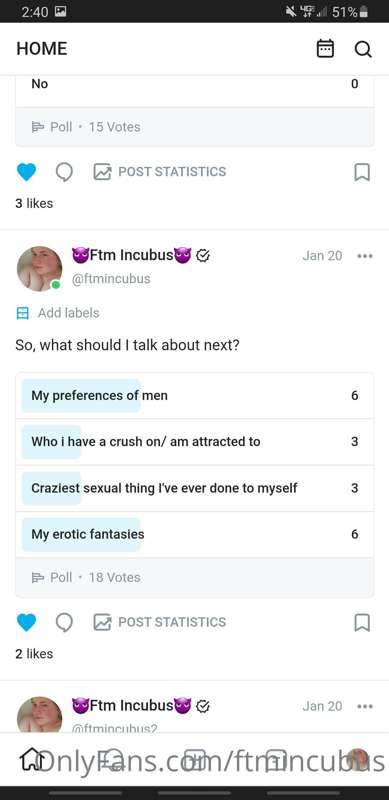The width and height of the screenshot is (389, 800).
Task: Open profile avatar in bottom navigation bar
Action: tap(357, 759)
